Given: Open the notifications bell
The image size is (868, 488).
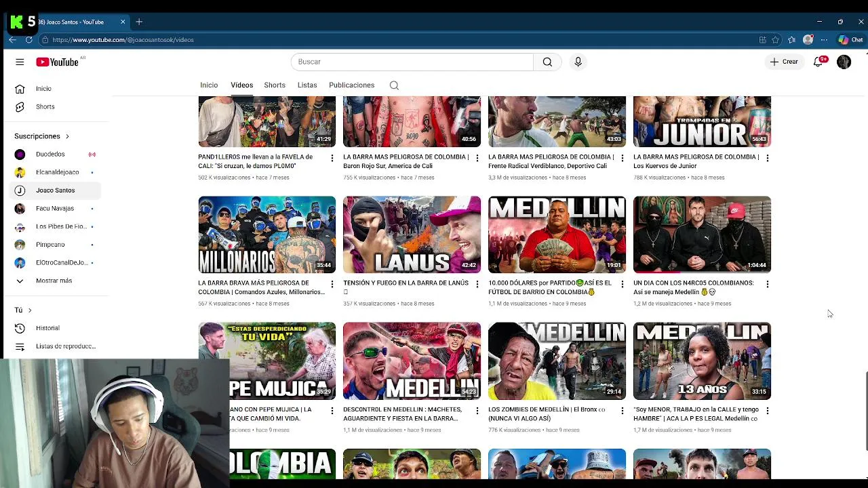Looking at the screenshot, I should [819, 62].
